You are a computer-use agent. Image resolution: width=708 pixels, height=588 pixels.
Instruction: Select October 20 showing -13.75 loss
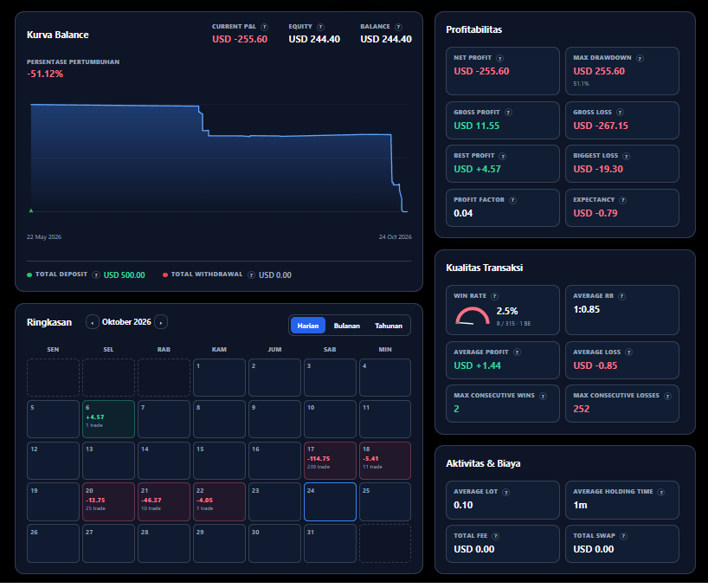coord(108,501)
